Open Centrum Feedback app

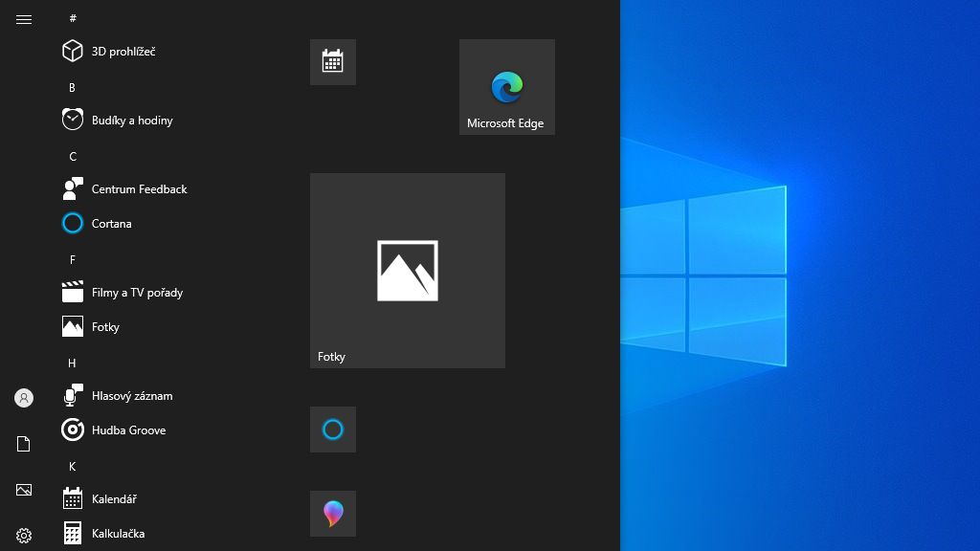pyautogui.click(x=139, y=189)
